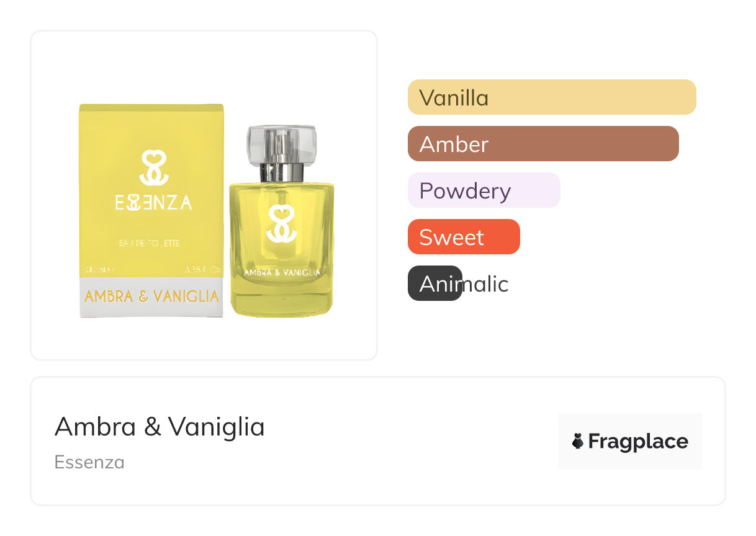Choose the orange Sweet accord bar

click(x=463, y=237)
